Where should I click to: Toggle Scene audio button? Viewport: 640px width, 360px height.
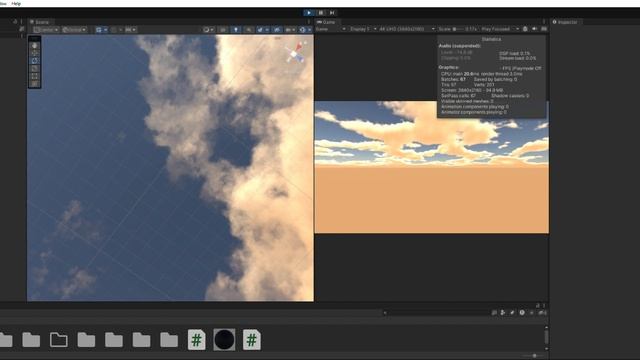click(x=249, y=30)
